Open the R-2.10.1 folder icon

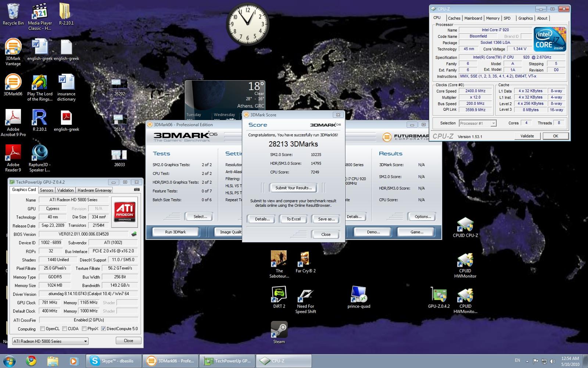(66, 15)
